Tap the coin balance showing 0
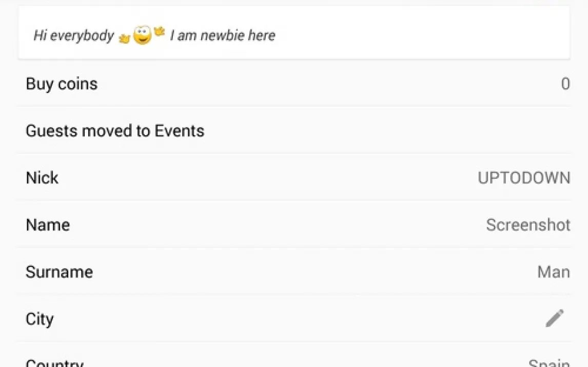The width and height of the screenshot is (588, 367). [565, 84]
